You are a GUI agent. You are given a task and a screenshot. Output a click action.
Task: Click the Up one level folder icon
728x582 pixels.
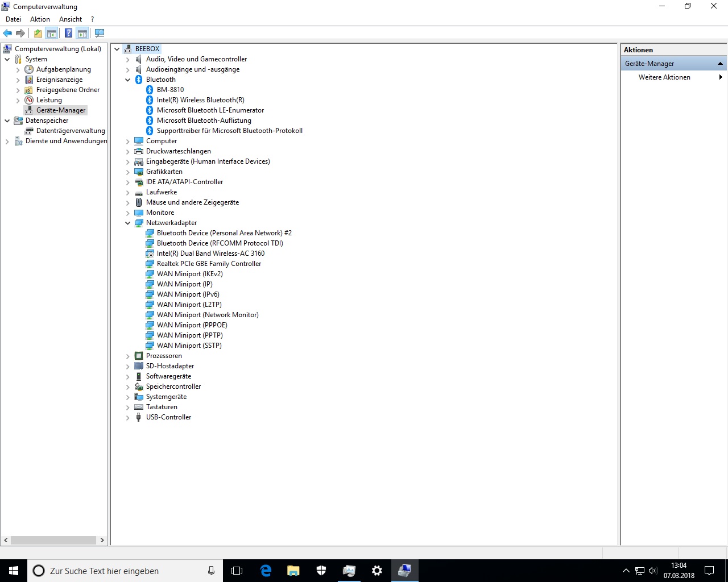pyautogui.click(x=38, y=33)
